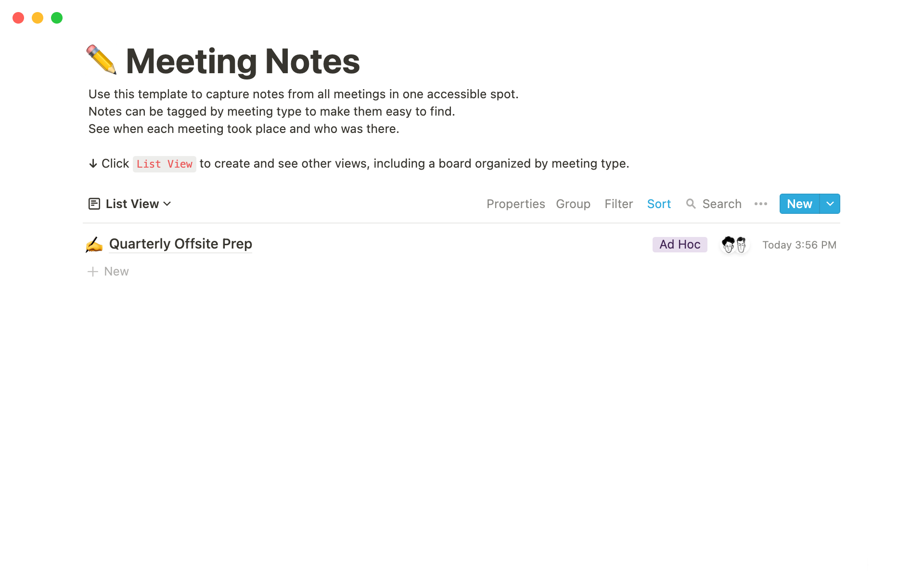Click the three-dot more options icon
924x578 pixels.
pos(761,204)
